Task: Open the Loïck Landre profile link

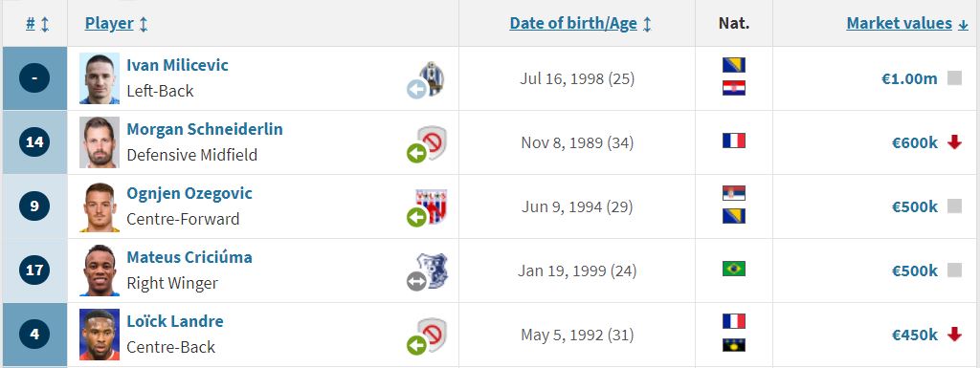Action: (175, 321)
